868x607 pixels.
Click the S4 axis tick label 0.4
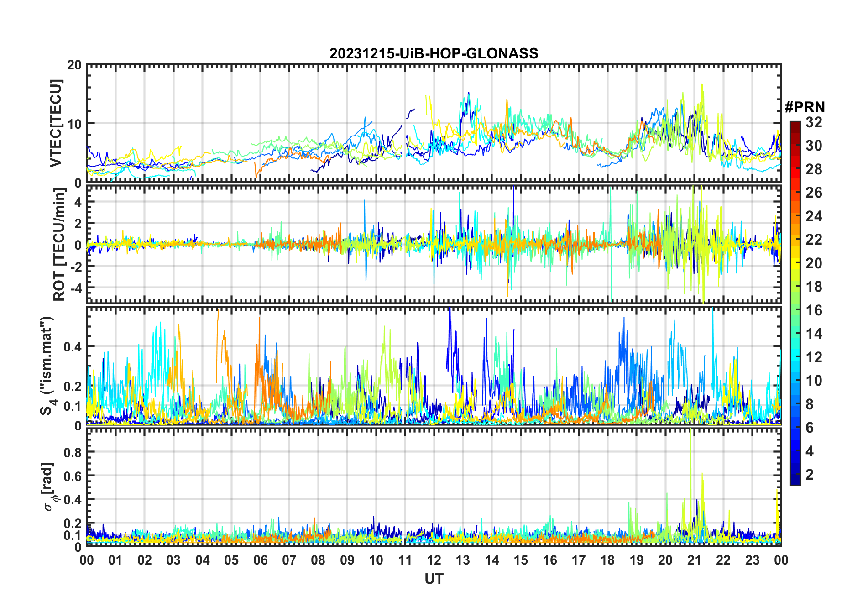(73, 347)
